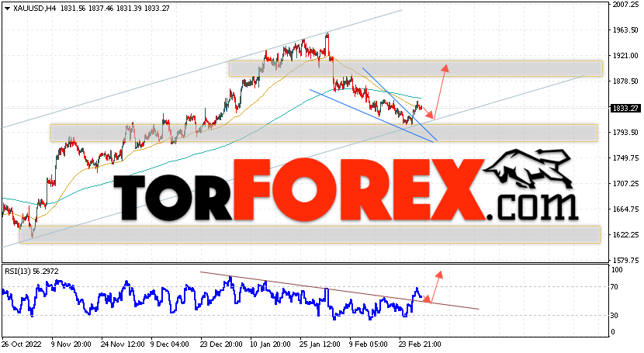Click RSI scale level 30
This screenshot has height=353, width=644.
[615, 315]
